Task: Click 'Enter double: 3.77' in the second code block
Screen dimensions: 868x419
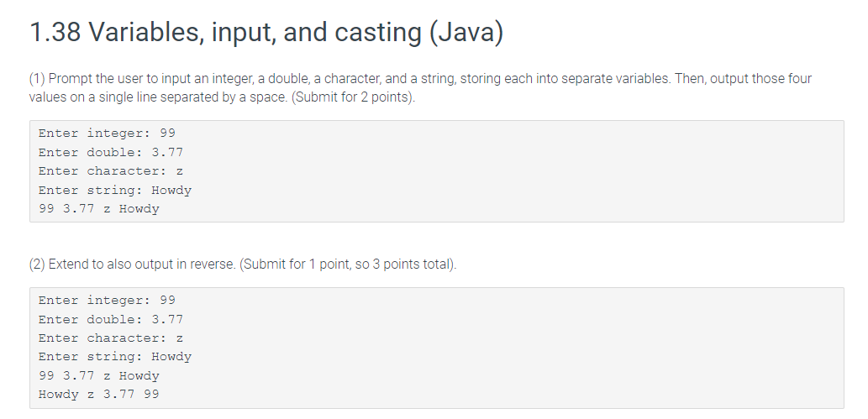Action: (111, 319)
